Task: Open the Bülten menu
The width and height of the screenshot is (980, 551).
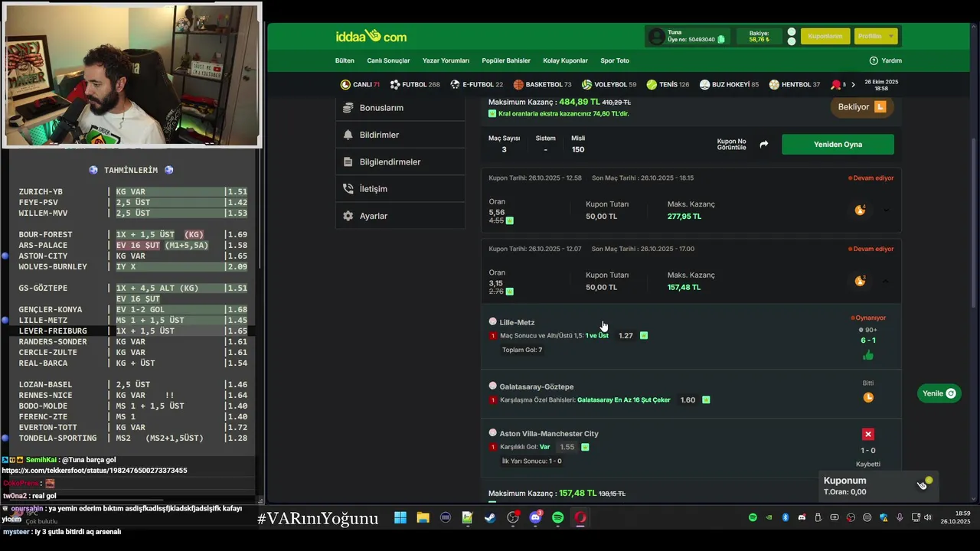Action: 345,60
